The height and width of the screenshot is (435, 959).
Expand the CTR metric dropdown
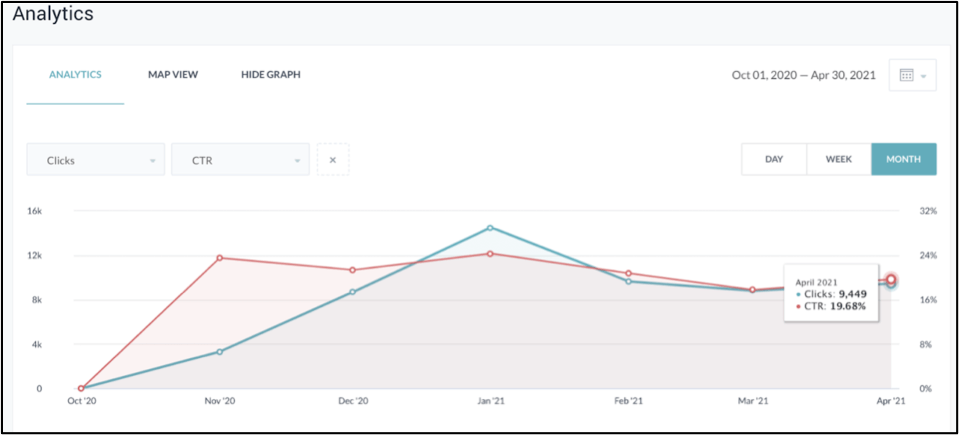tap(240, 160)
